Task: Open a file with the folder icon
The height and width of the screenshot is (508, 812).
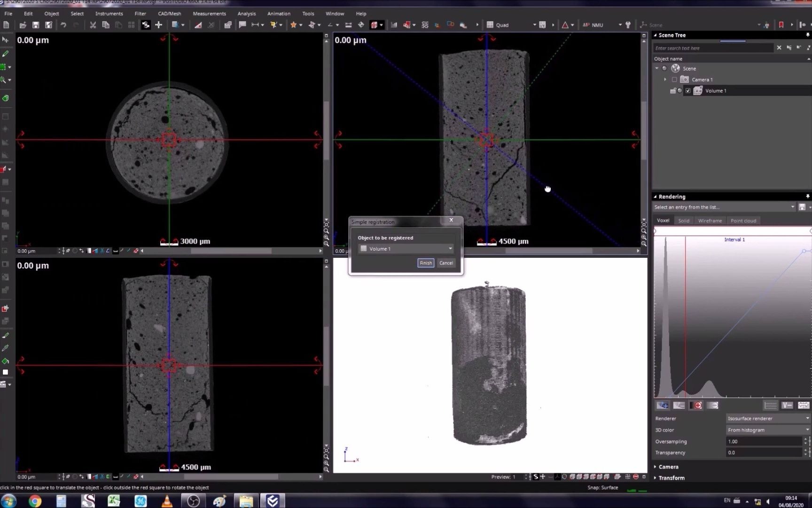Action: pyautogui.click(x=23, y=25)
